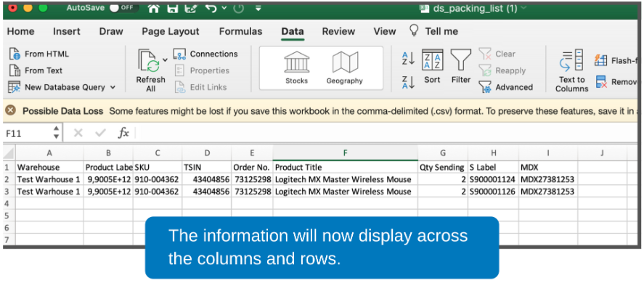The height and width of the screenshot is (283, 644).
Task: Click the Qty Sending header cell
Action: point(443,168)
